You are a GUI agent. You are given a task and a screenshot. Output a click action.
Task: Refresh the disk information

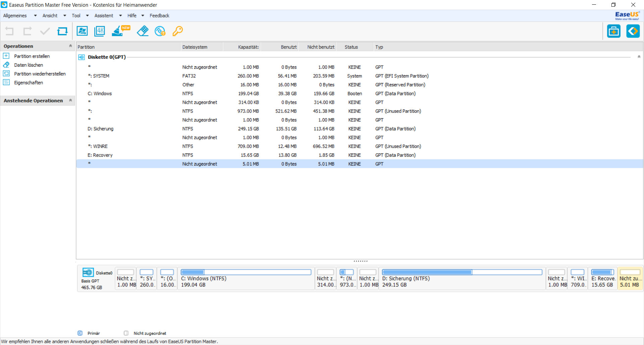(x=62, y=31)
